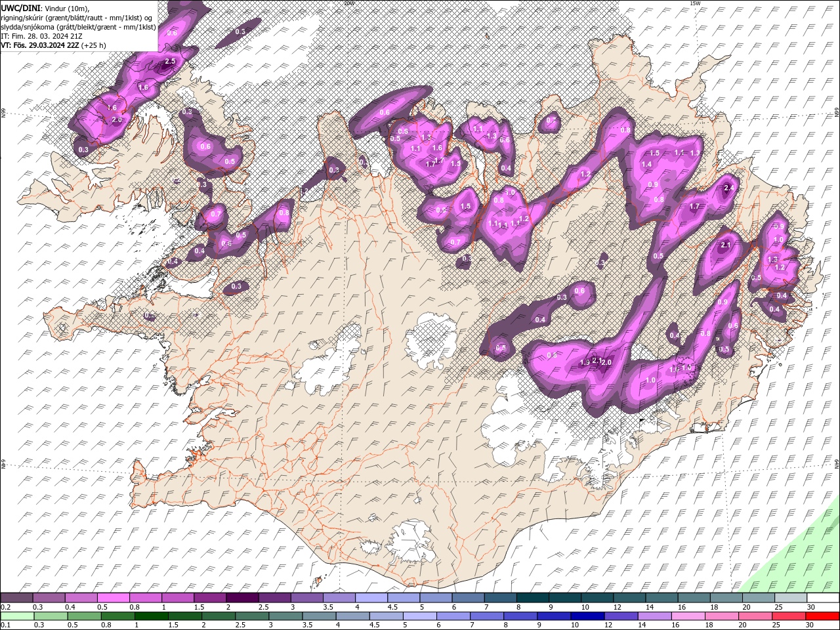Click the violet 12 swatch in lower legend row
The width and height of the screenshot is (840, 630).
pyautogui.click(x=621, y=616)
